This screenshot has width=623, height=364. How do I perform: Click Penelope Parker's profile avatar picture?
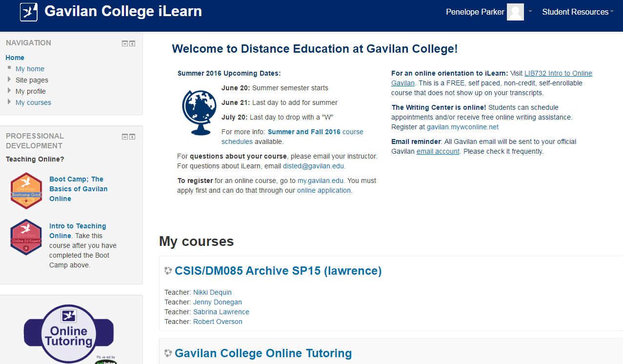515,12
